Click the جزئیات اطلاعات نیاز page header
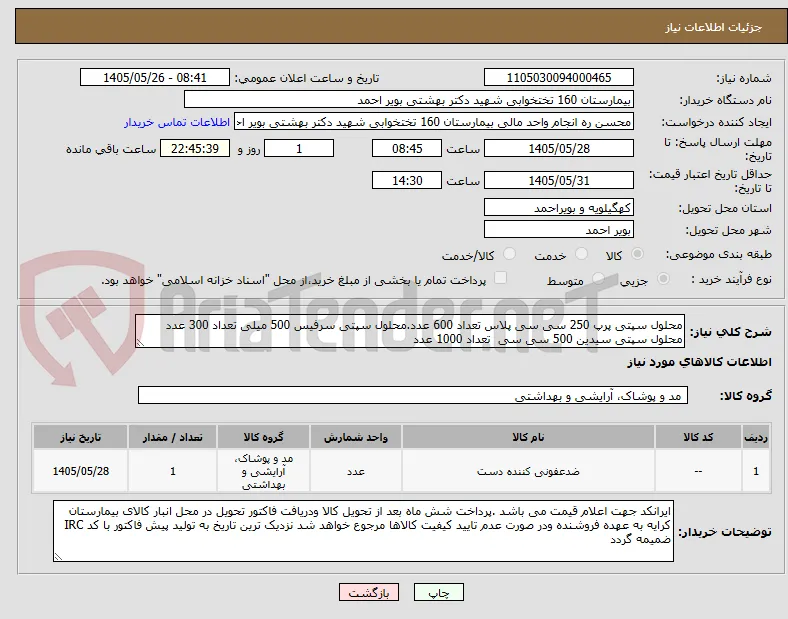This screenshot has height=619, width=788. (x=714, y=27)
